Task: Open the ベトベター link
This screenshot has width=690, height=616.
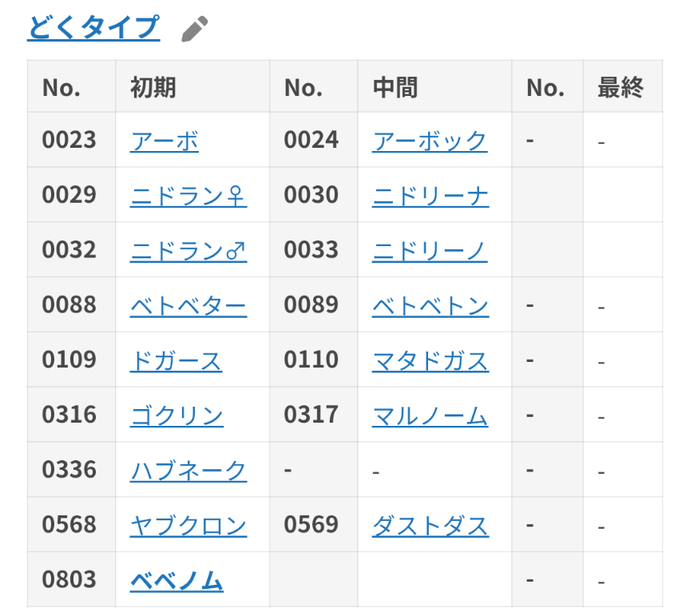Action: click(x=188, y=306)
